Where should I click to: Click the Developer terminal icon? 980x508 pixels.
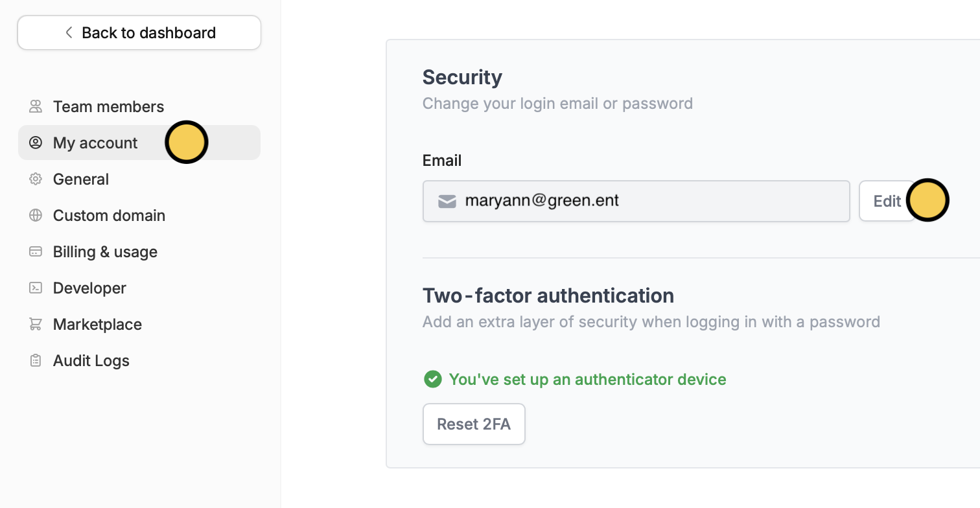36,288
